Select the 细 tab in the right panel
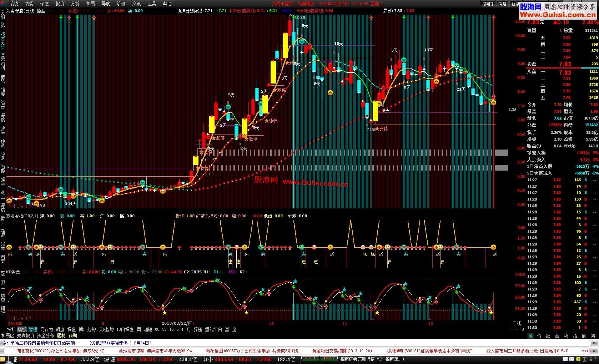Screen dimensions: 599x364 point(548,335)
